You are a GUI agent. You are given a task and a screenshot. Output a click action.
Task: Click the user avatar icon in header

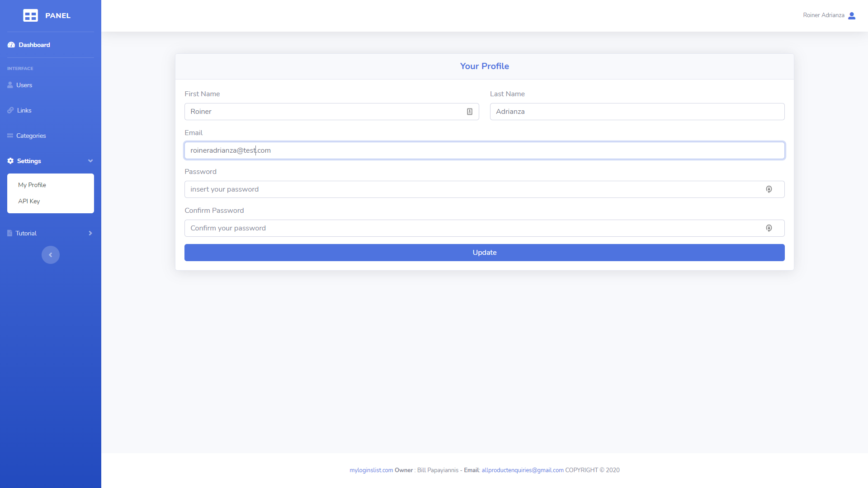coord(852,15)
